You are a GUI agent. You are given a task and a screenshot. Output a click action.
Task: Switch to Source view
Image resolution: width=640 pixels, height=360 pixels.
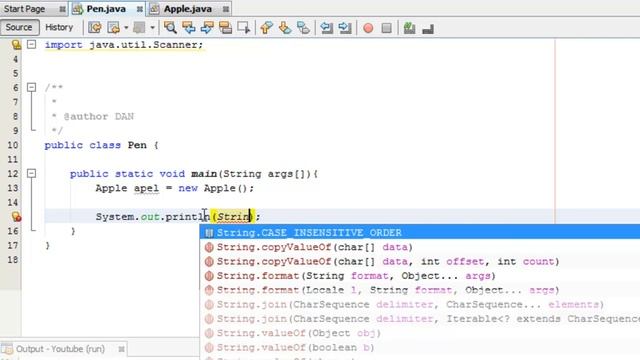point(19,27)
